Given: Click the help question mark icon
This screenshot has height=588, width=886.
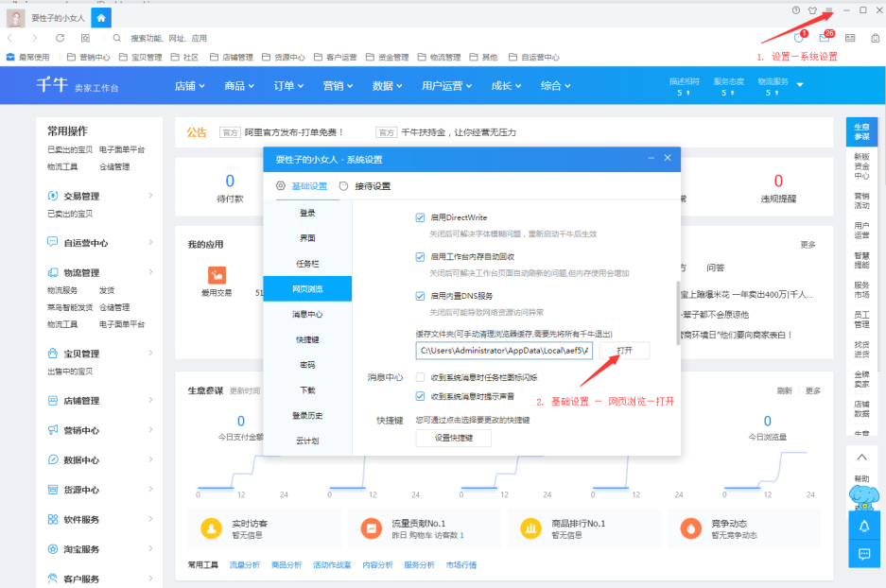Looking at the screenshot, I should (x=796, y=10).
